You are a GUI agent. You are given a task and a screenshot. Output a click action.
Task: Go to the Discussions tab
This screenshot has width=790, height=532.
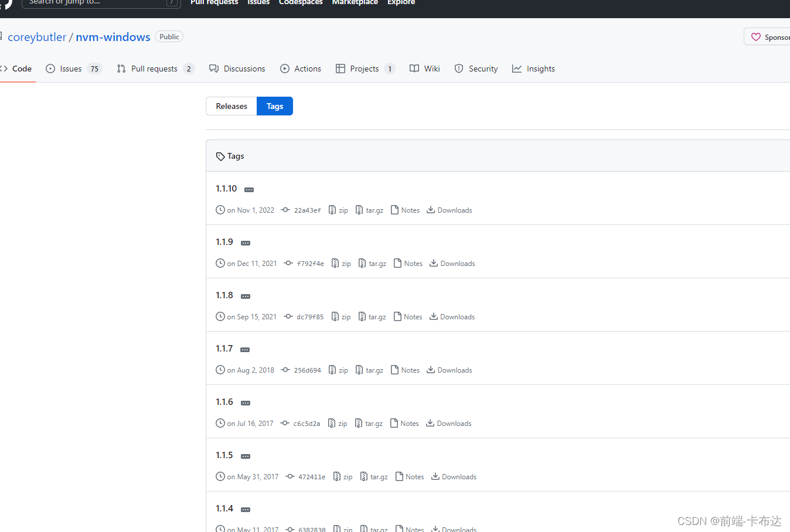[237, 69]
